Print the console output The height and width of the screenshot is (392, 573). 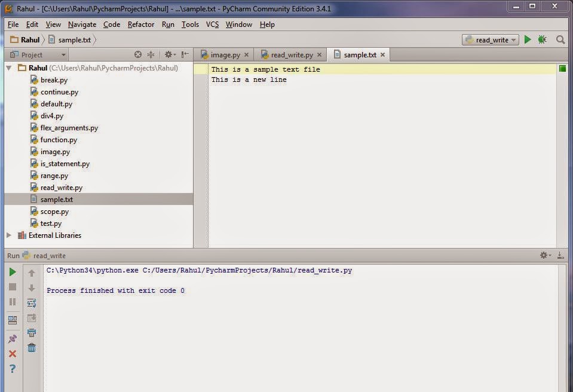click(x=32, y=332)
